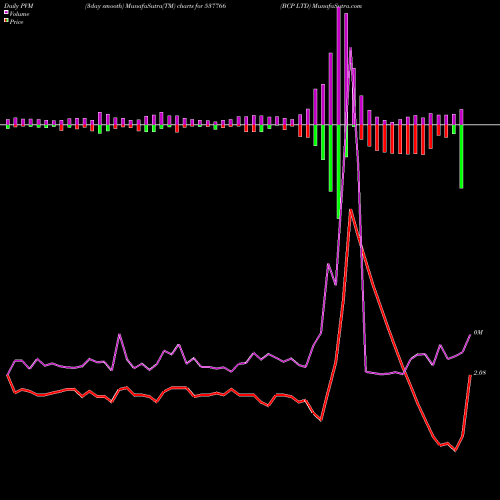
Task: Click the purple Volume legend swatch
Action: tap(6, 13)
